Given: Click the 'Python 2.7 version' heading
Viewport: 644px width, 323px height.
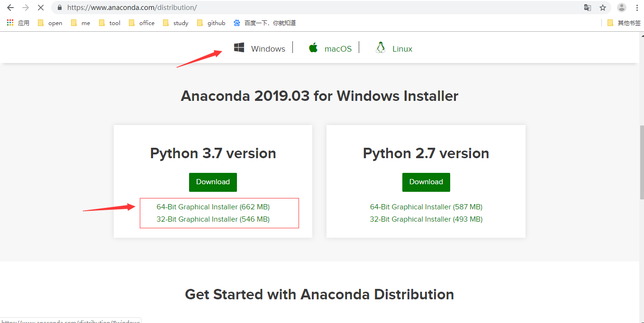Looking at the screenshot, I should tap(426, 153).
